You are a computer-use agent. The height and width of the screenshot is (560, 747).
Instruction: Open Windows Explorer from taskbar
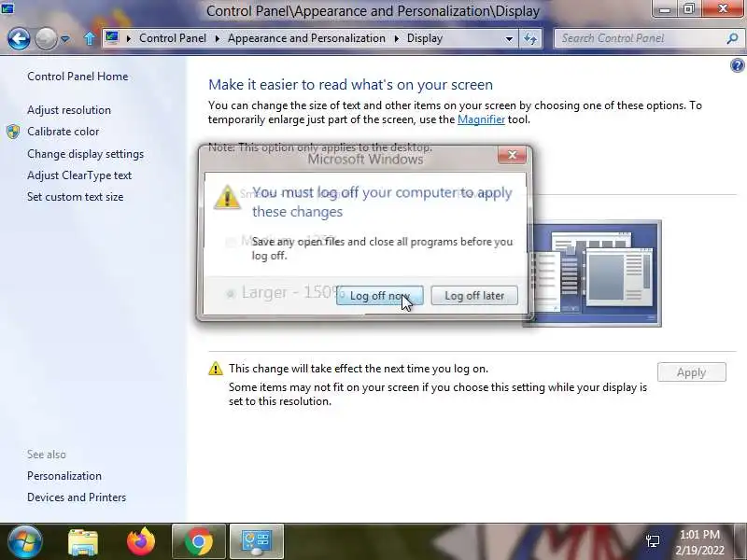coord(83,542)
